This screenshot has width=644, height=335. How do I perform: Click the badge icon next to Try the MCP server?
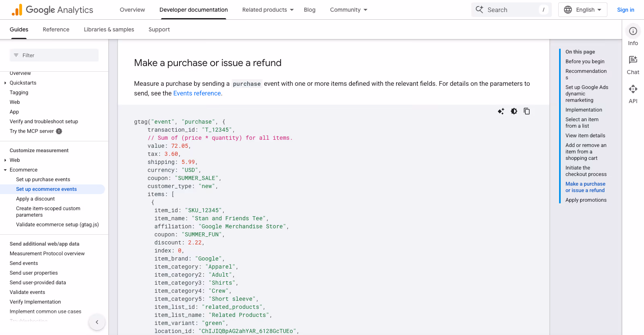59,131
